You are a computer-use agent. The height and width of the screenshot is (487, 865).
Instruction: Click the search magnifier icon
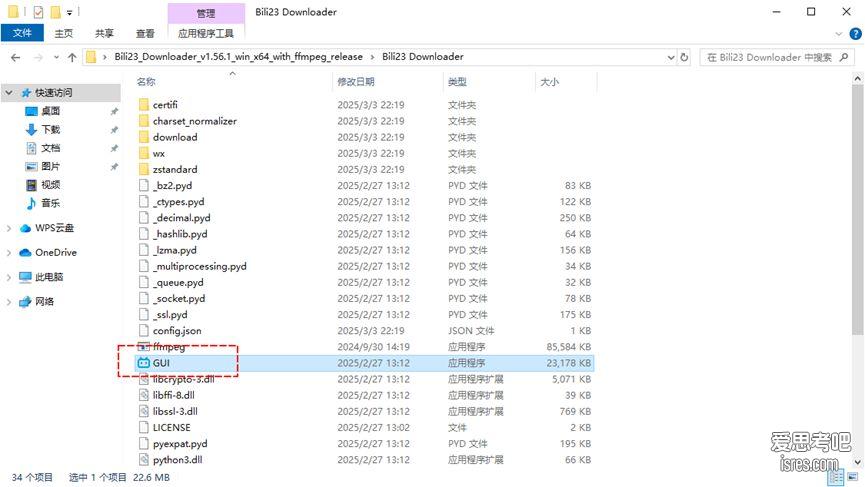tap(843, 57)
